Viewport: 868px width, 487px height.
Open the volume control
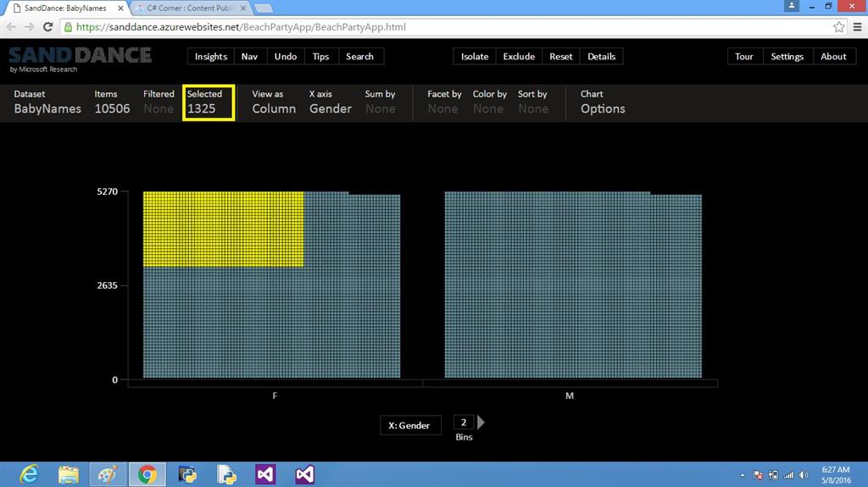point(804,475)
